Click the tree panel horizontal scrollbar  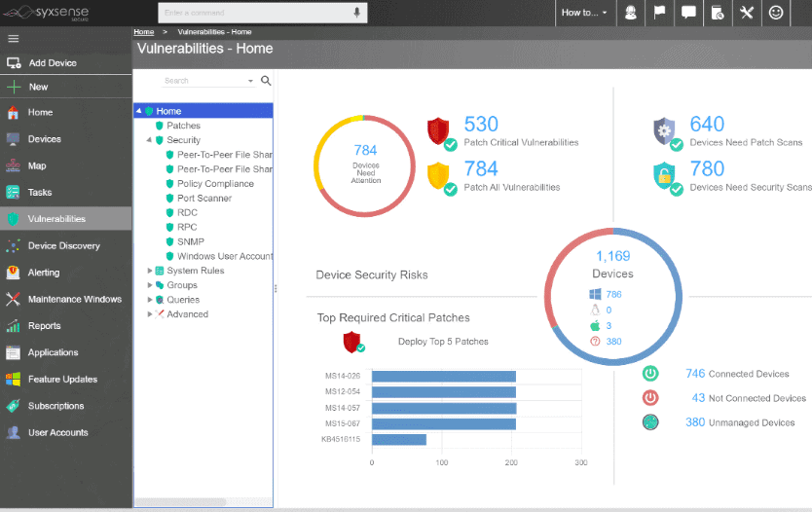pos(180,501)
